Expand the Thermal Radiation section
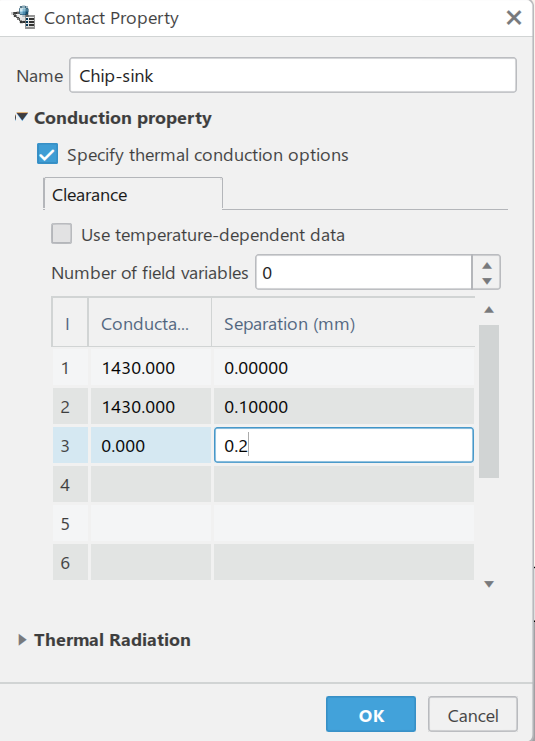 (x=22, y=640)
